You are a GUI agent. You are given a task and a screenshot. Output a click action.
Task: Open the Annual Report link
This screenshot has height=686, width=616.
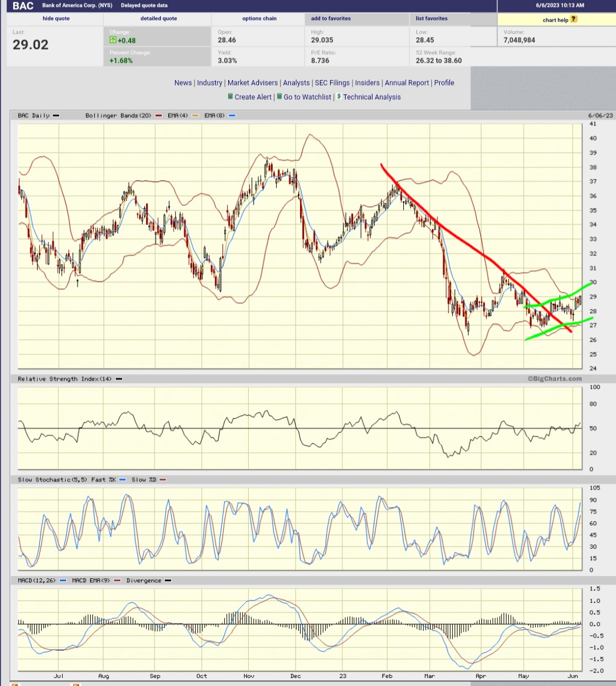tap(407, 83)
